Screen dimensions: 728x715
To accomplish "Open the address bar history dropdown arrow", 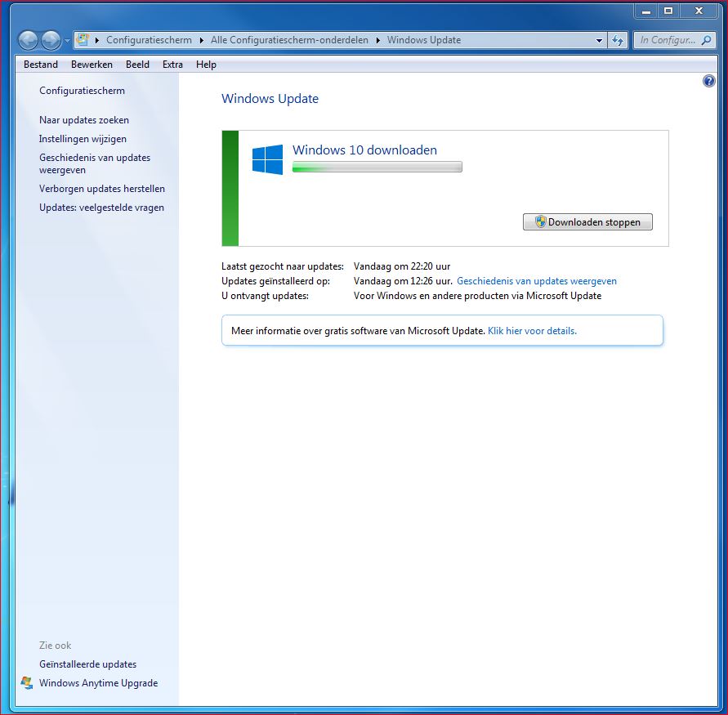I will click(599, 40).
